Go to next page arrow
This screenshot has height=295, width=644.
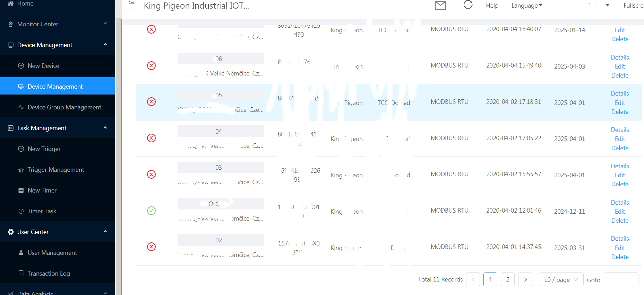tap(525, 279)
